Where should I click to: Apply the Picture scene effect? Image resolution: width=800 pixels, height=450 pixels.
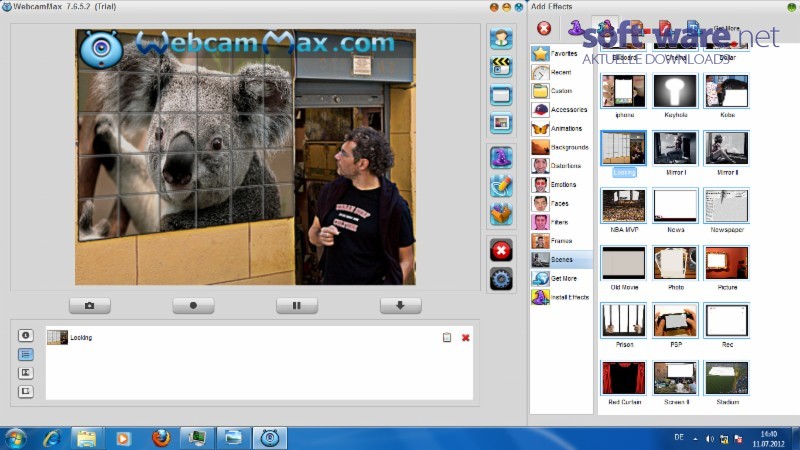pos(727,263)
